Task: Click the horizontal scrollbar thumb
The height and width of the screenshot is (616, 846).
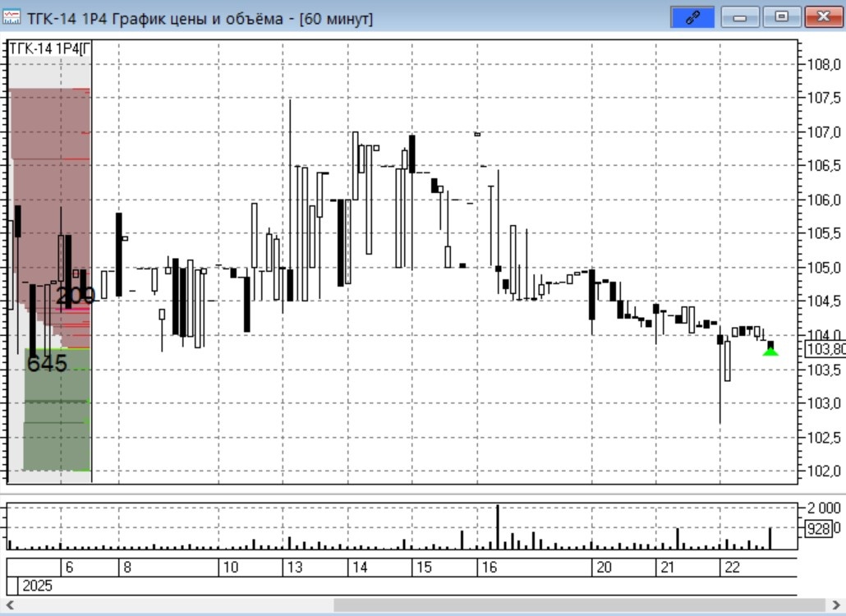Action: coord(579,605)
